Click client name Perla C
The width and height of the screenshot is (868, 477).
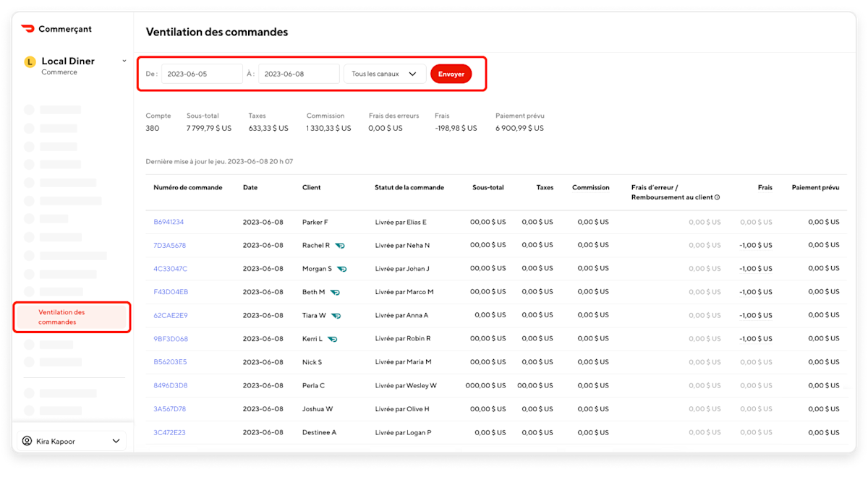(314, 386)
